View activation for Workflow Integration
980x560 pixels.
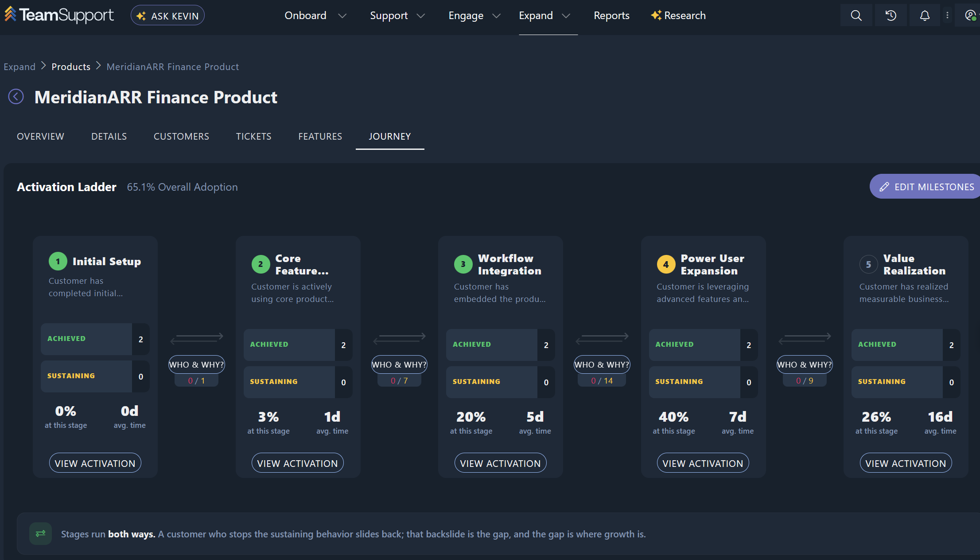pos(500,463)
